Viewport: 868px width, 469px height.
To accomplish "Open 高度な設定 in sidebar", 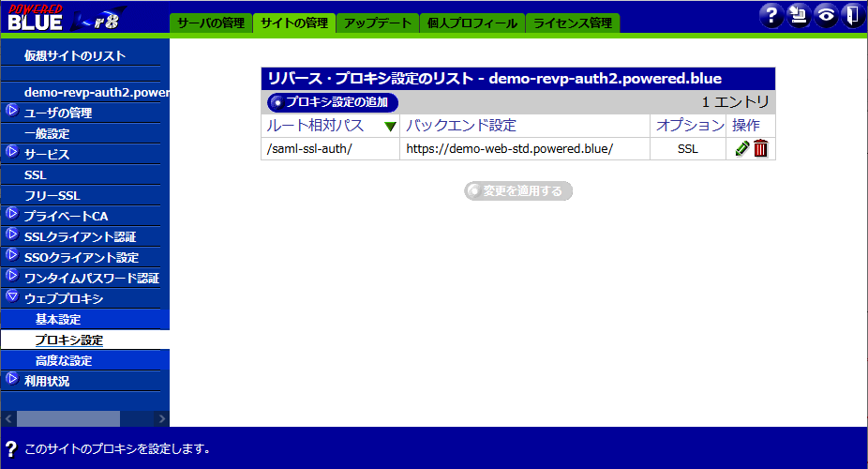I will 64,360.
